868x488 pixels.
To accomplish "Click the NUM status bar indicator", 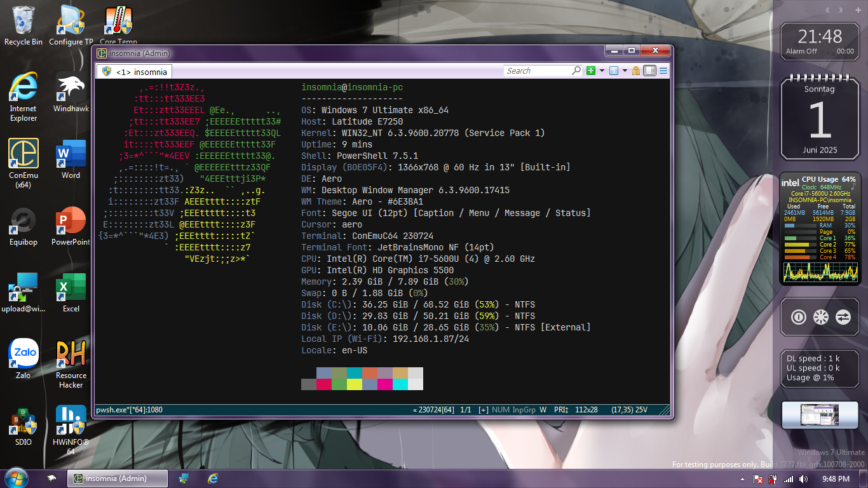I will [501, 410].
